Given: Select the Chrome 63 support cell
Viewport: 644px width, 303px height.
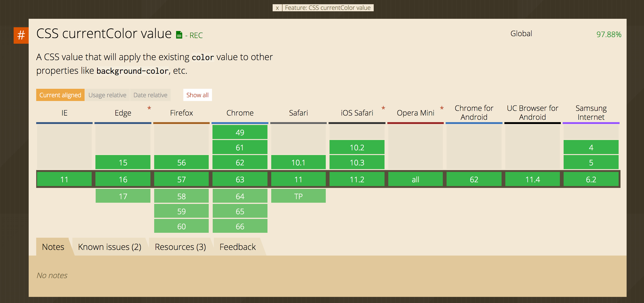Looking at the screenshot, I should click(x=240, y=179).
